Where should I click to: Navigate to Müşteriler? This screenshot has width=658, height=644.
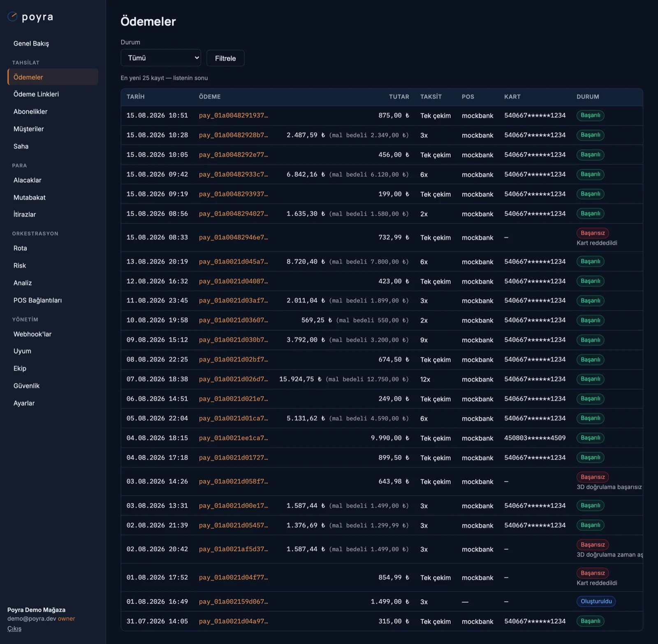[29, 129]
